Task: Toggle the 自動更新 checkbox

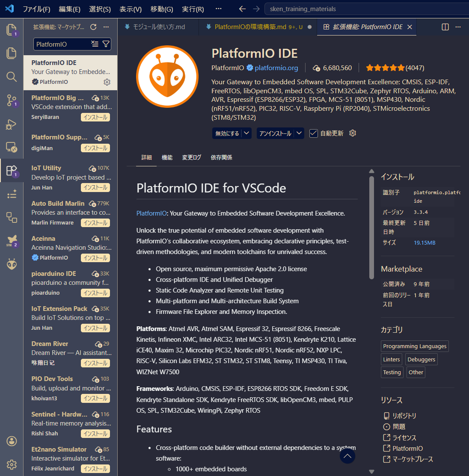Action: [314, 133]
